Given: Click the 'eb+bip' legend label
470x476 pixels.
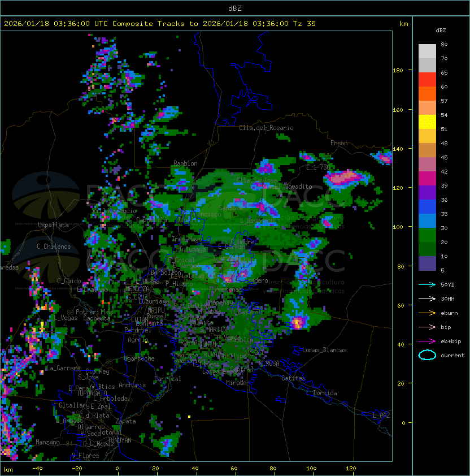Looking at the screenshot, I should (451, 341).
